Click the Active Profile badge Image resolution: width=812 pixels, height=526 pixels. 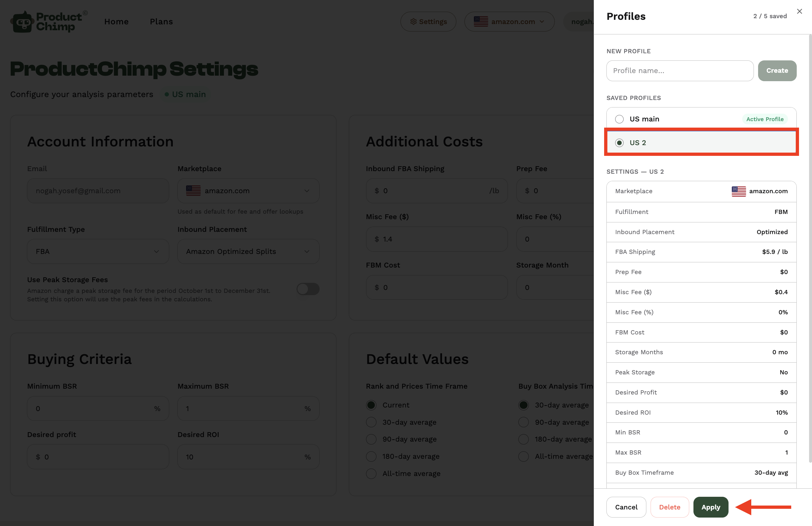pyautogui.click(x=765, y=119)
